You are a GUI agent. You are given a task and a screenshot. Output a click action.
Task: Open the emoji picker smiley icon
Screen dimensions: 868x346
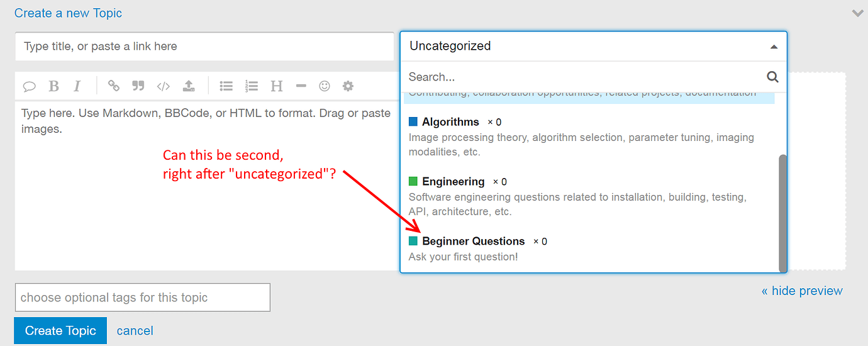click(x=325, y=86)
